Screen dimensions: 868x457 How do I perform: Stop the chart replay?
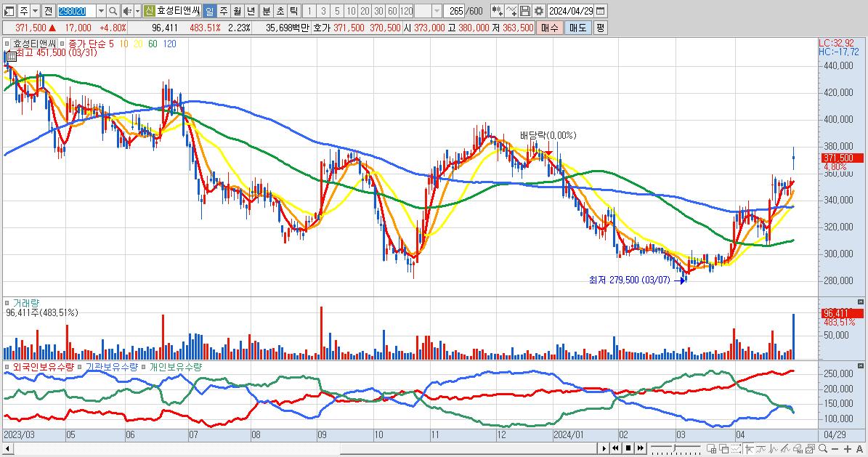coord(628,448)
